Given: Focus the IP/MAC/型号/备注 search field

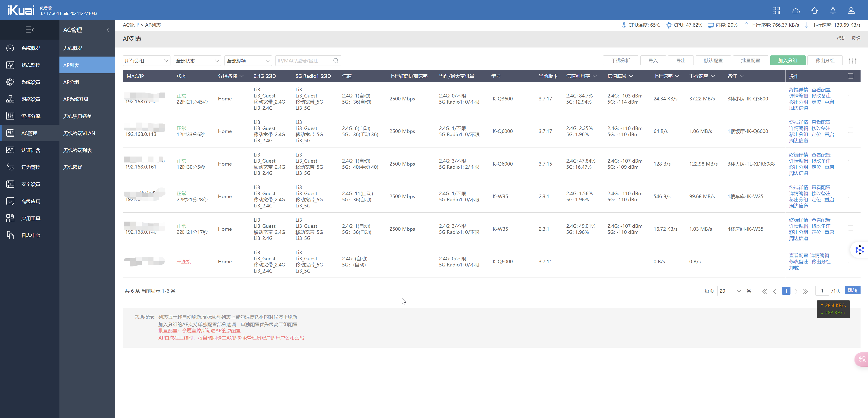Looking at the screenshot, I should pos(303,61).
